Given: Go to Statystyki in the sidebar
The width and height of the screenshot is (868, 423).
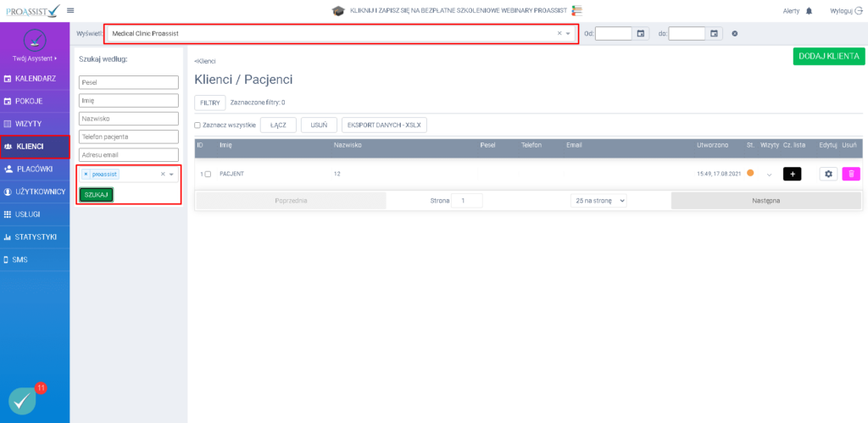Looking at the screenshot, I should coord(35,237).
